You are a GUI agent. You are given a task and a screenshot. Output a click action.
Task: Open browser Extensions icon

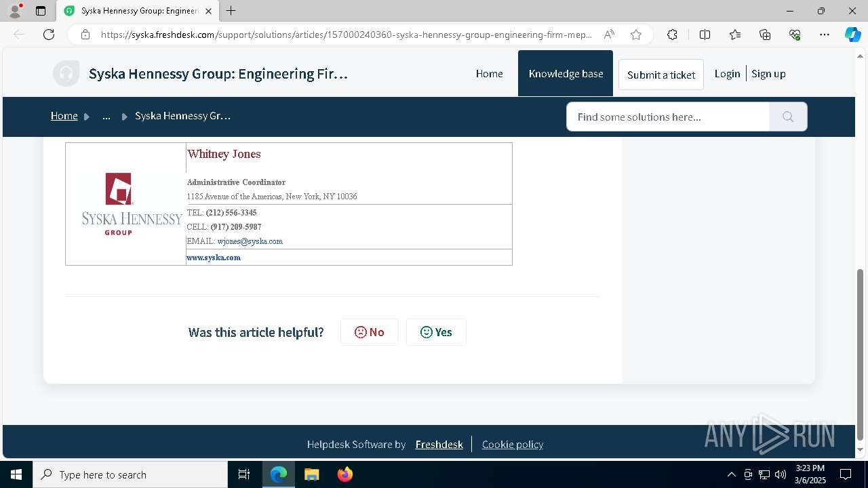[x=672, y=35]
